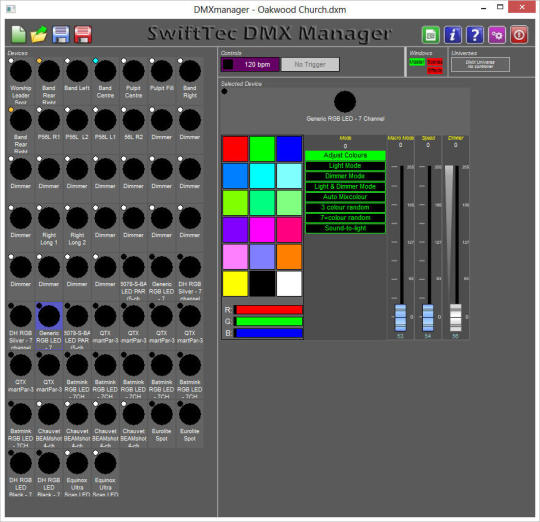The image size is (540, 522).
Task: Select the Worship Leader device
Action: pos(21,81)
